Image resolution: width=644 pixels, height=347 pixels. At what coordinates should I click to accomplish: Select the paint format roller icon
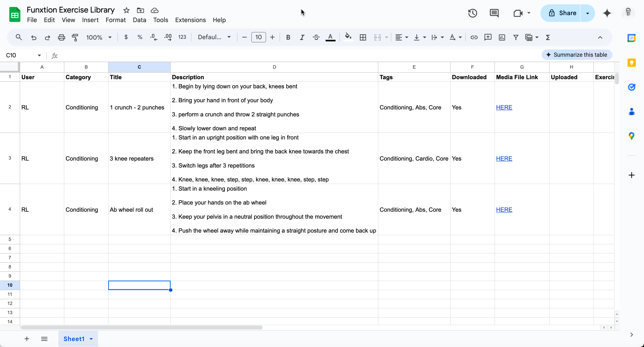(x=75, y=37)
